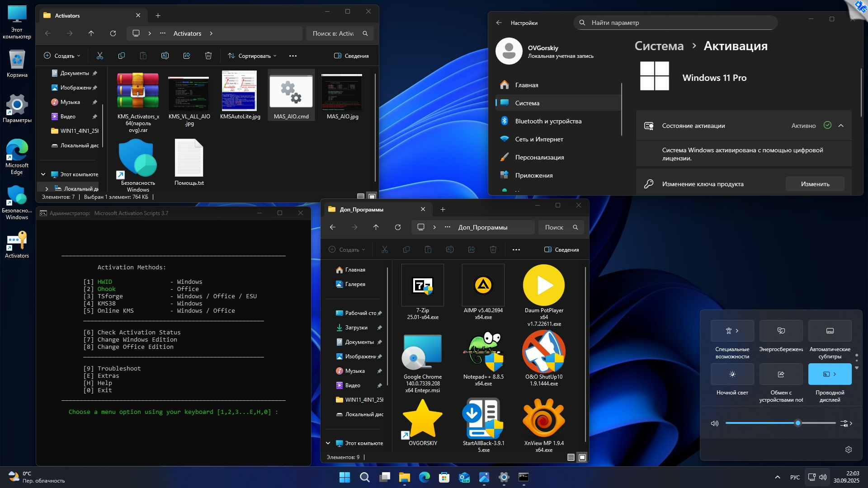Open the 7-Zip 25.01-x64.exe installer icon

pos(423,286)
